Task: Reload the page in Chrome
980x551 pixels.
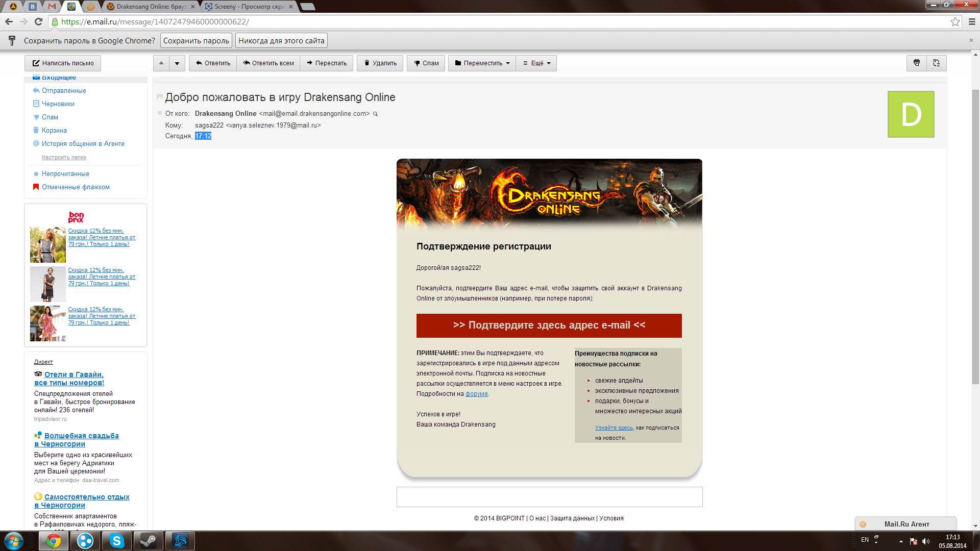Action: [x=38, y=21]
